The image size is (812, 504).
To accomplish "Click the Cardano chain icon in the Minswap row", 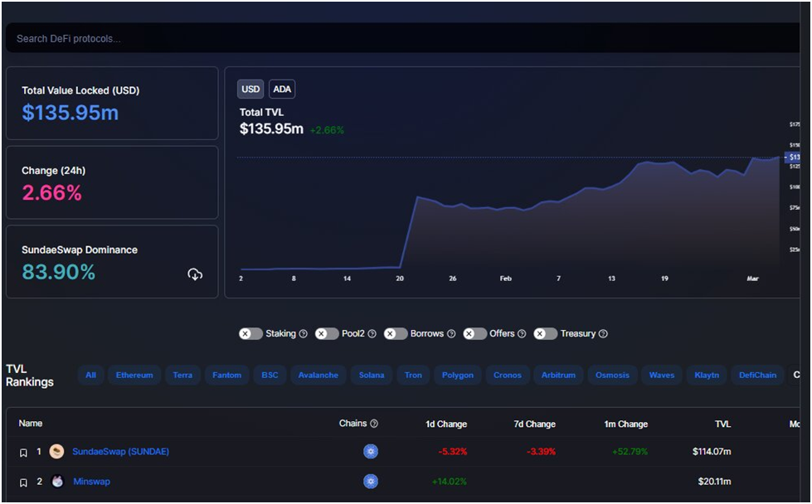I will (371, 482).
